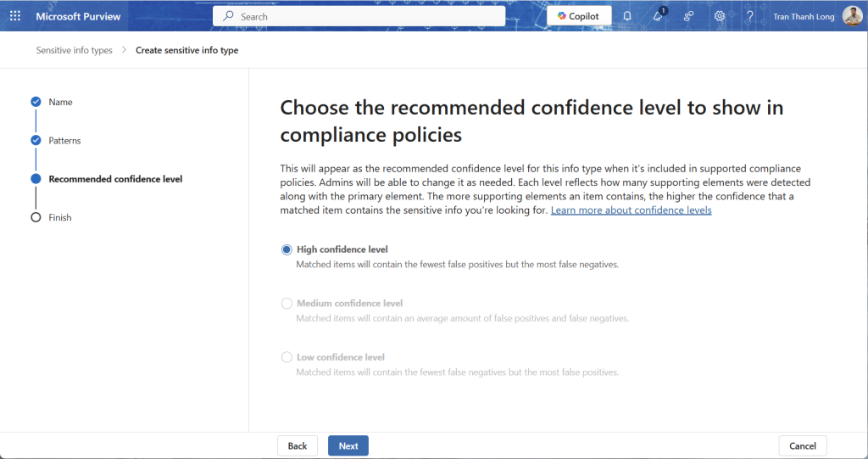
Task: Click Sensitive info types breadcrumb
Action: coord(74,50)
